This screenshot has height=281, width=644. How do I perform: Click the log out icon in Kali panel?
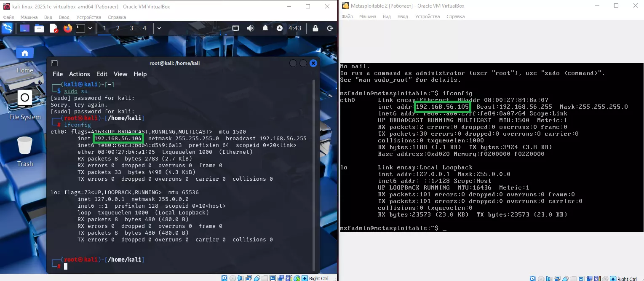330,28
